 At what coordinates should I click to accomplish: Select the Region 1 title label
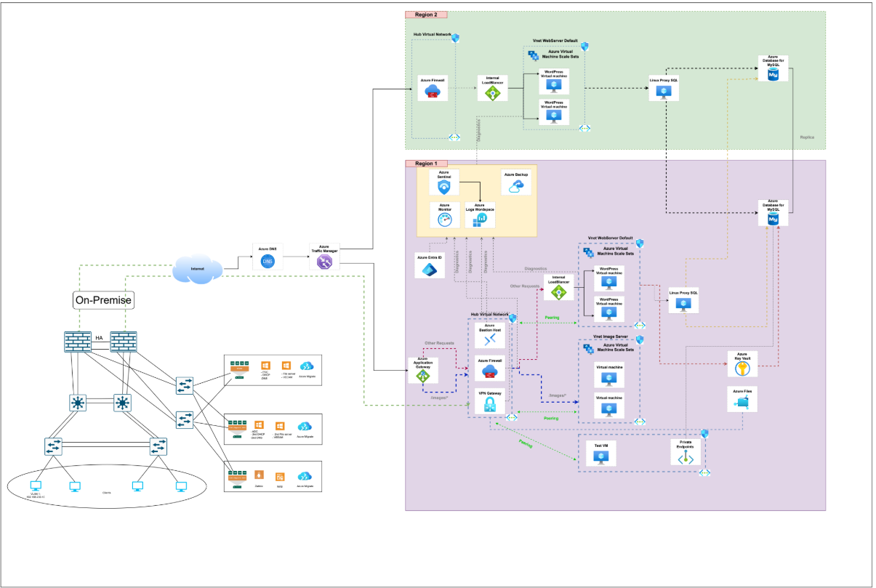point(426,164)
